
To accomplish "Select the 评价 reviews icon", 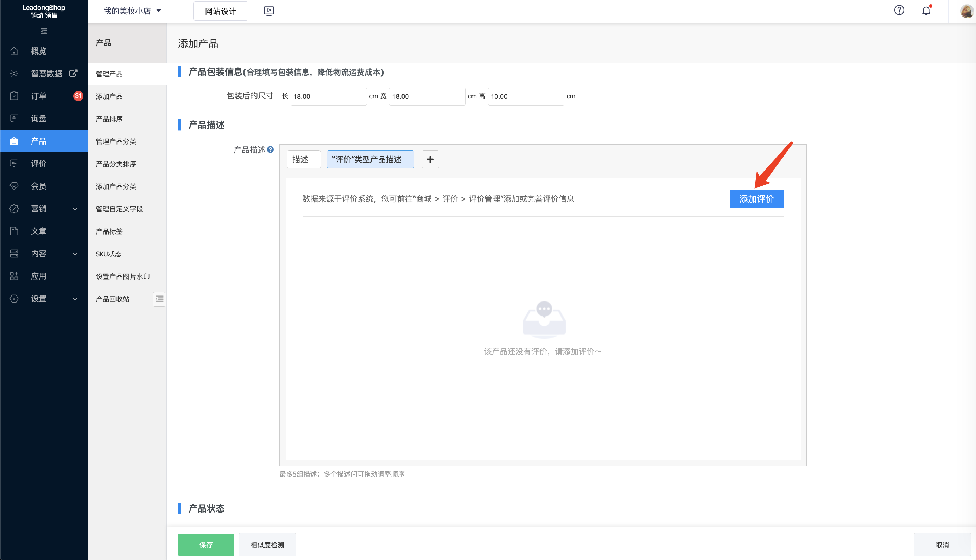I will 14,164.
